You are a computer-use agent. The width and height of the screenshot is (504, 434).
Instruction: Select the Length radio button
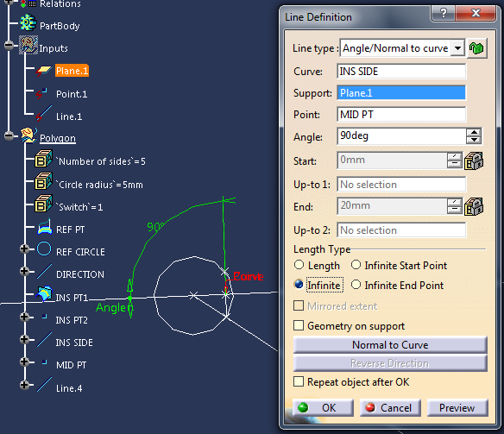299,265
